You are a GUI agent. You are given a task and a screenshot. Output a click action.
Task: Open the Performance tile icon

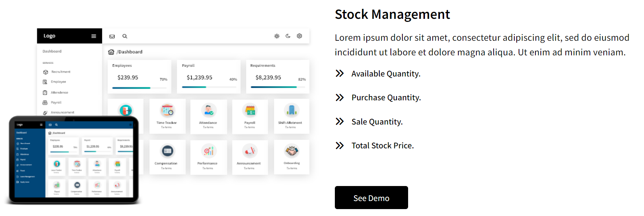[209, 151]
